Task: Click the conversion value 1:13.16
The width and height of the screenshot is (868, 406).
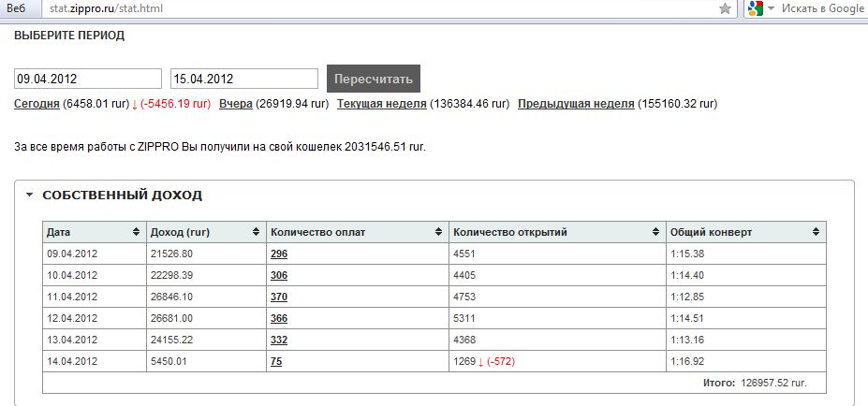Action: pyautogui.click(x=687, y=341)
